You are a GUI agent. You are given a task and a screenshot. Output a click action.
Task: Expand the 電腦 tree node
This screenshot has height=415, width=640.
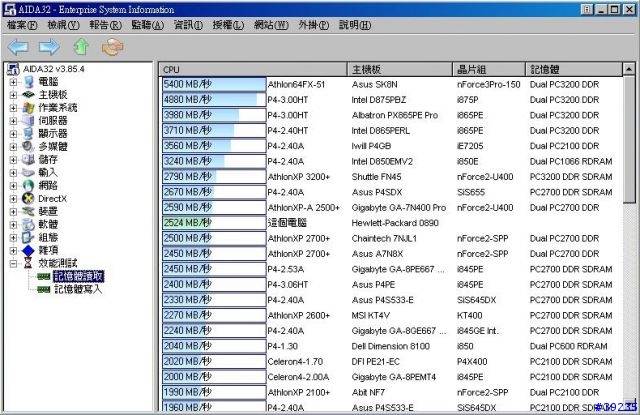(13, 82)
